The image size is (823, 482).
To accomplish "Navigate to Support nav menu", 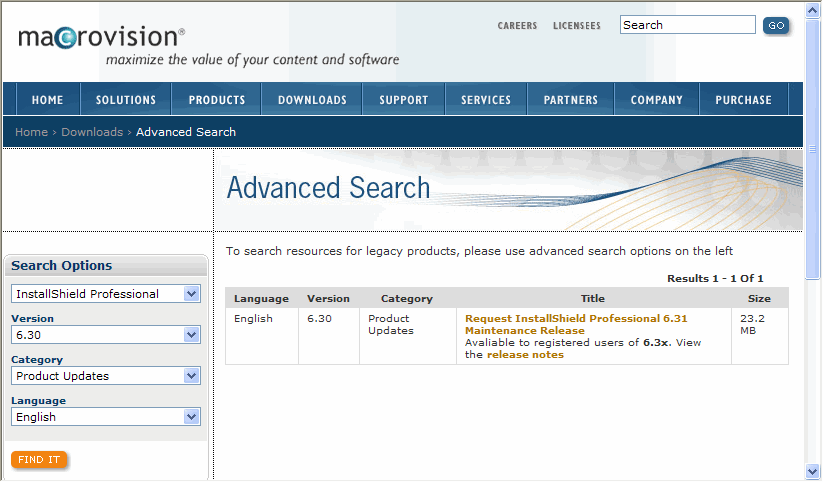I will pyautogui.click(x=403, y=100).
